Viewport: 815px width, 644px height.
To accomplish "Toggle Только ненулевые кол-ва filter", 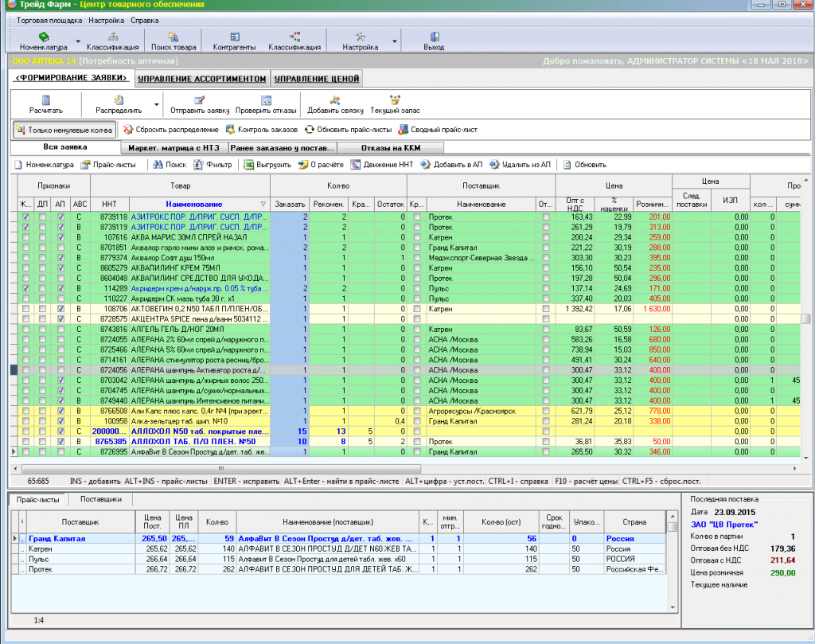I will pyautogui.click(x=65, y=129).
